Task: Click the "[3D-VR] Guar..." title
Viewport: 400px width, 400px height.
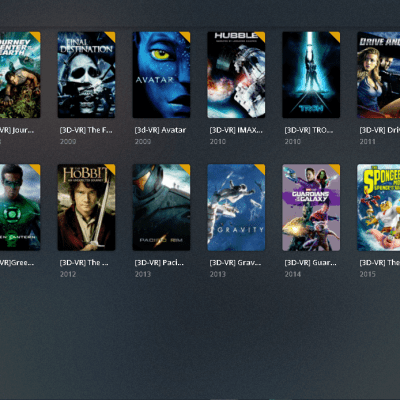Action: pos(310,263)
